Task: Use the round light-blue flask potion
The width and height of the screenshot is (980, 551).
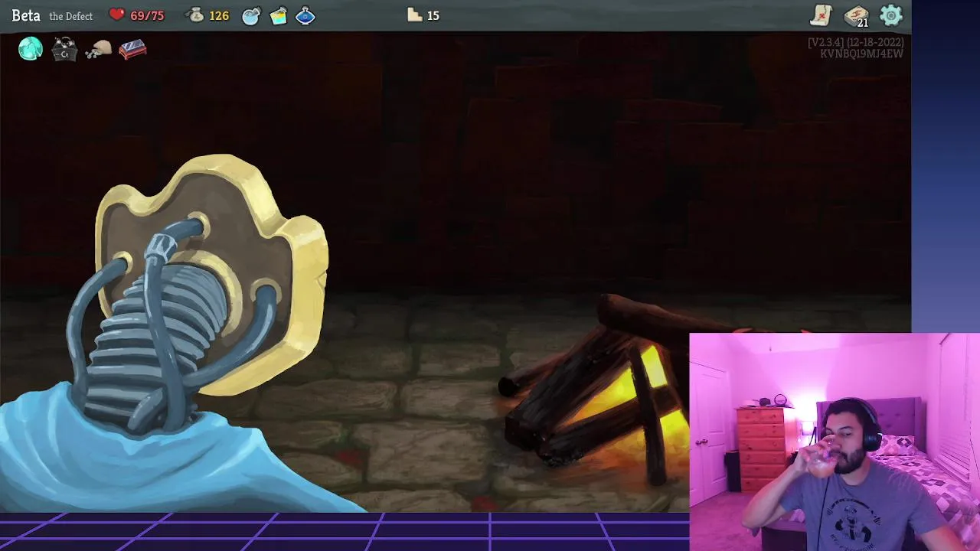Action: pos(251,16)
